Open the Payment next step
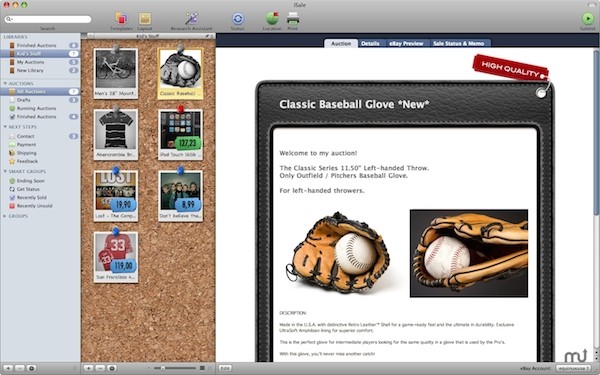Screen dimensions: 600x375 coord(40,145)
